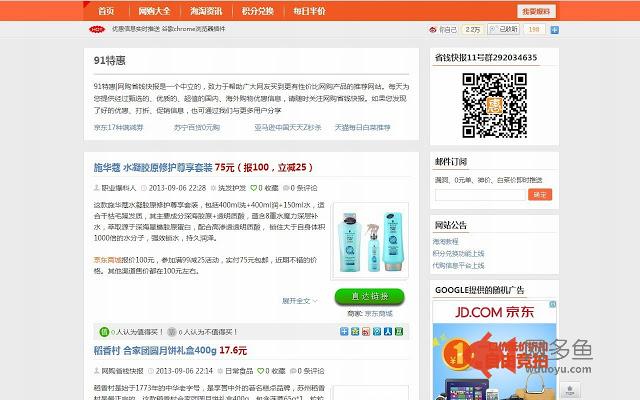This screenshot has height=400, width=640.
Task: Click the red HOT badge icon
Action: (x=97, y=29)
